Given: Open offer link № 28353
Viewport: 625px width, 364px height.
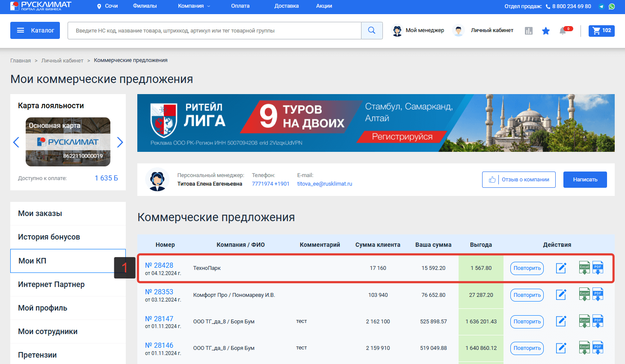Looking at the screenshot, I should coord(159,292).
